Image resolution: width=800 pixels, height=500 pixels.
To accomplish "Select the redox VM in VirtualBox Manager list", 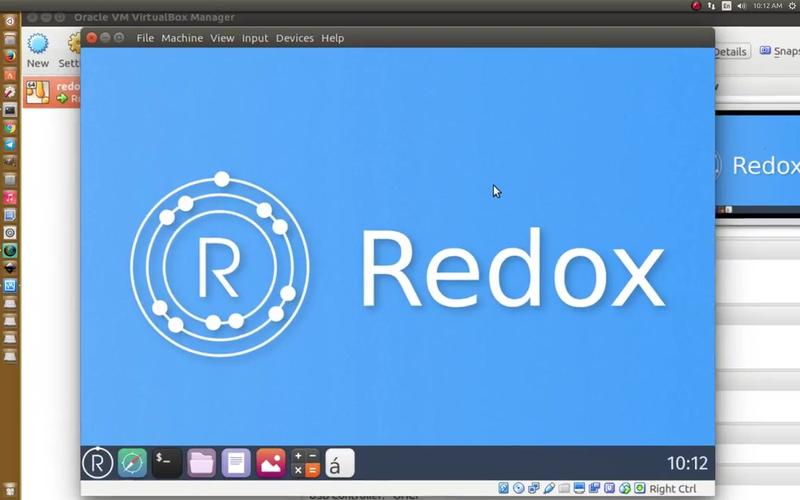I will coord(52,92).
